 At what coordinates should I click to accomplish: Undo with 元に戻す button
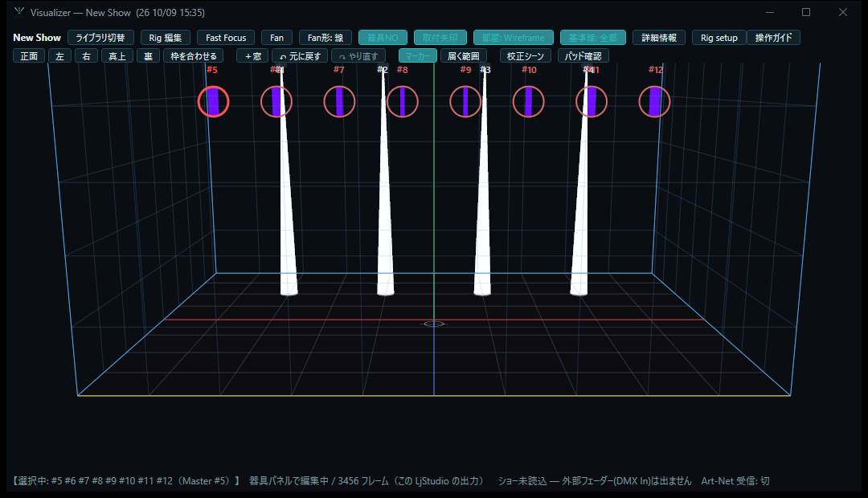300,56
